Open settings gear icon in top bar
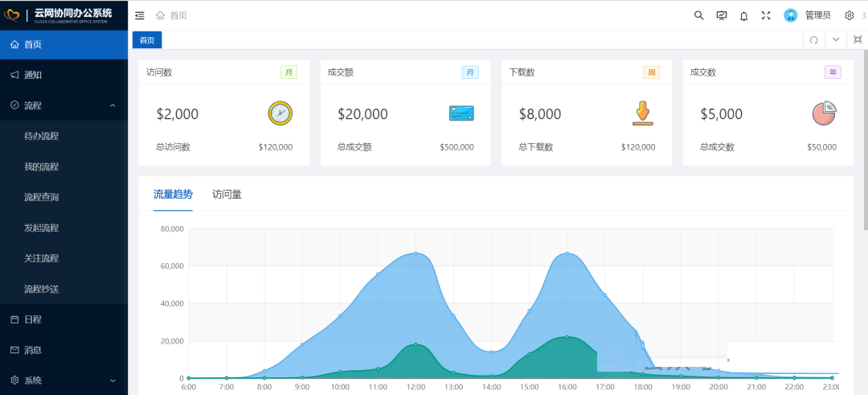The width and height of the screenshot is (868, 395). [849, 15]
